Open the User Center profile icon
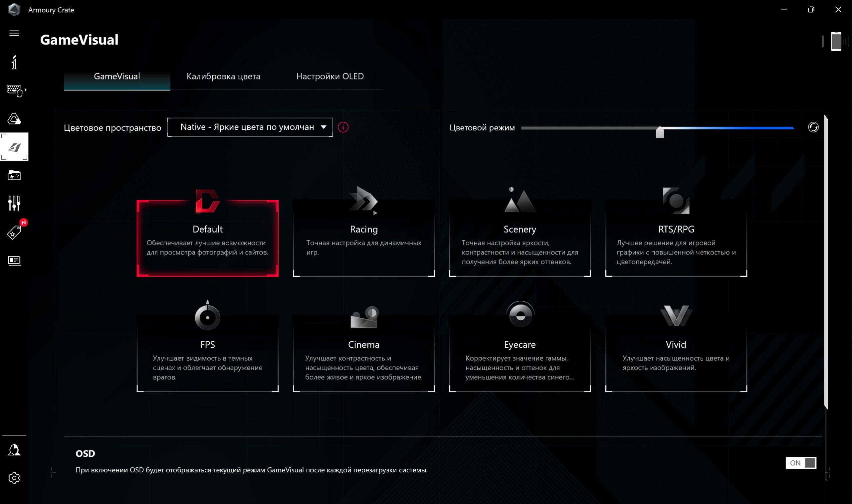This screenshot has height=504, width=852. [x=14, y=450]
